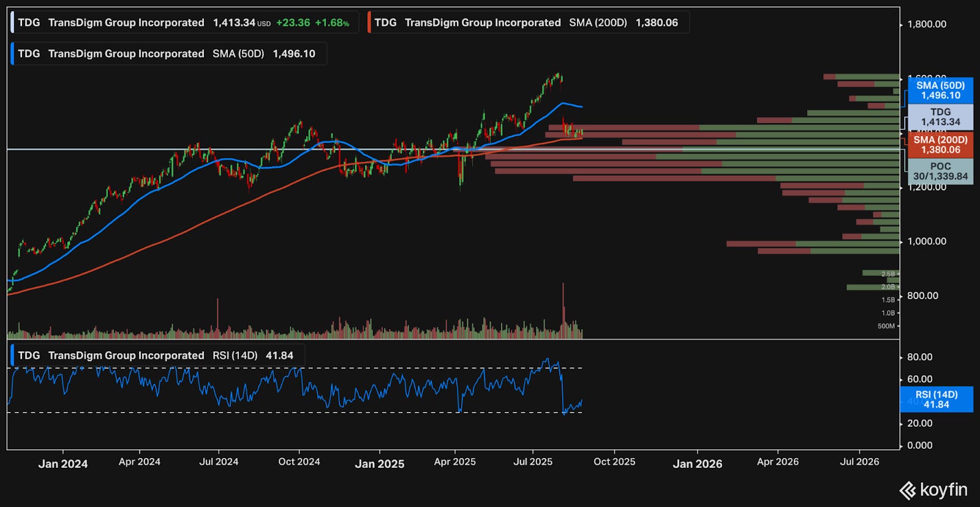Click the RSI (14D) 41.84 axis tag
Image resolution: width=980 pixels, height=507 pixels.
point(936,400)
